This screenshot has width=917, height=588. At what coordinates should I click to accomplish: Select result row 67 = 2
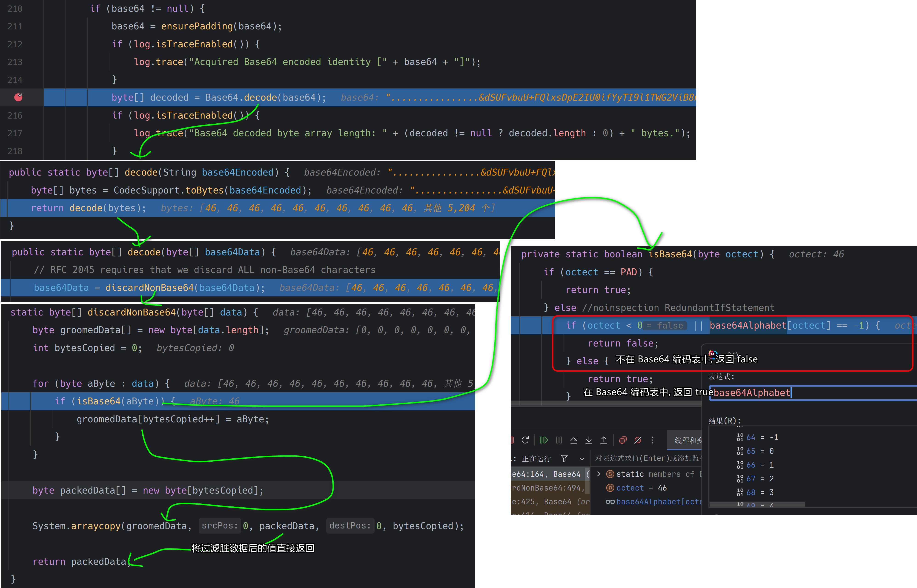coord(812,478)
